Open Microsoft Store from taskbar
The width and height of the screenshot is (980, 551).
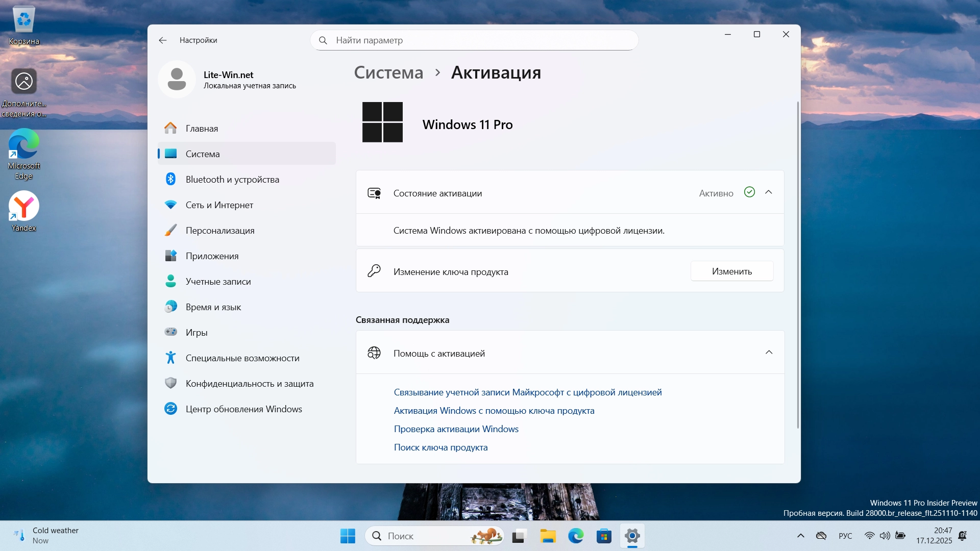pos(604,536)
